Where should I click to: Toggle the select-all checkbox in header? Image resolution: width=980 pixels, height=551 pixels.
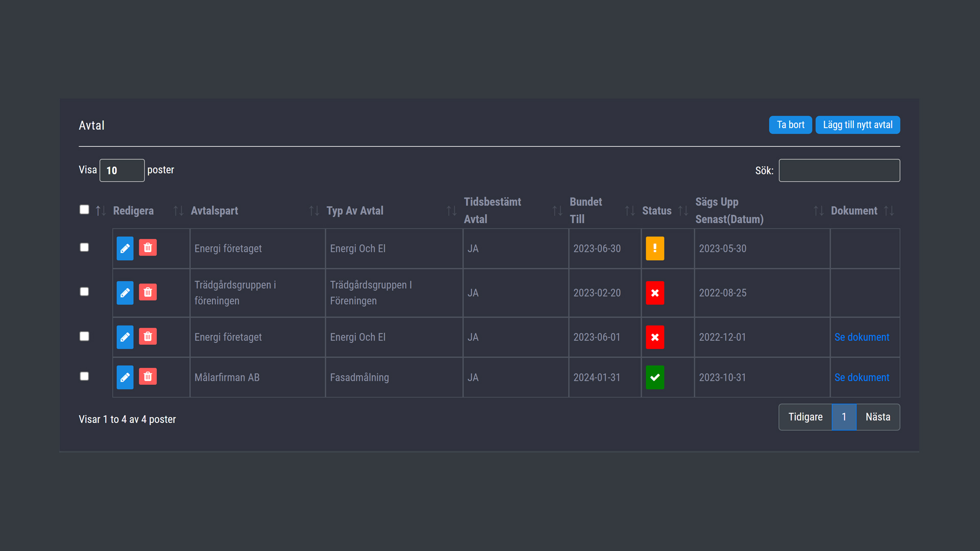(x=84, y=210)
